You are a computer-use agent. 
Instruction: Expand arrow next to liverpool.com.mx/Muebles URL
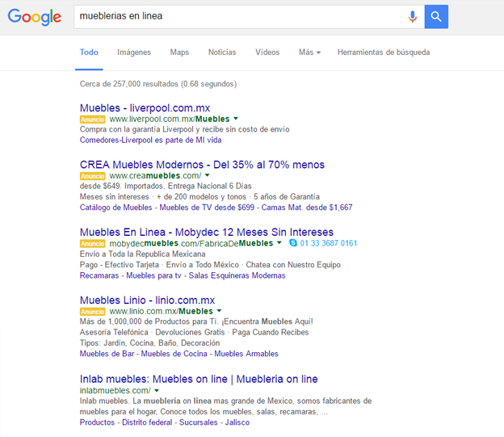pyautogui.click(x=236, y=119)
